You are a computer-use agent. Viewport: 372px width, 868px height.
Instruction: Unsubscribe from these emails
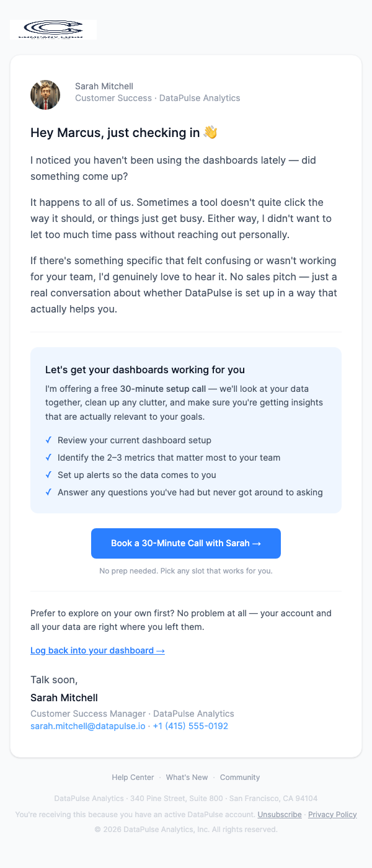pos(279,814)
